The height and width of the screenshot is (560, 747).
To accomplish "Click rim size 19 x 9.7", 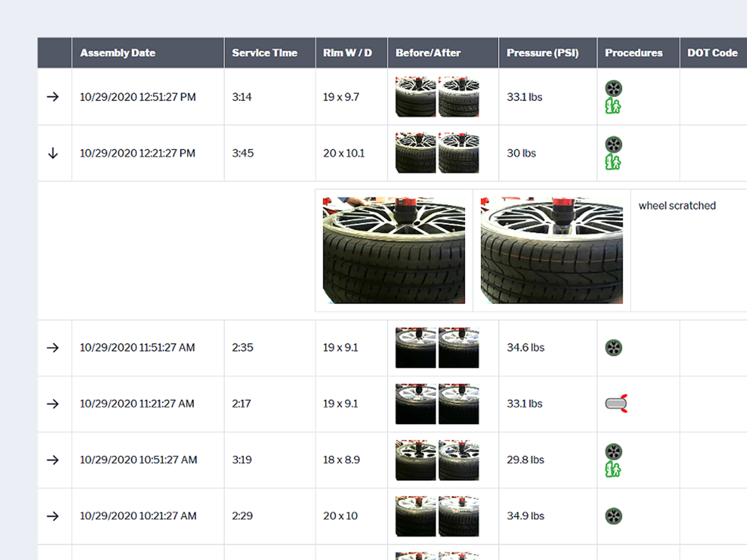I will coord(341,97).
